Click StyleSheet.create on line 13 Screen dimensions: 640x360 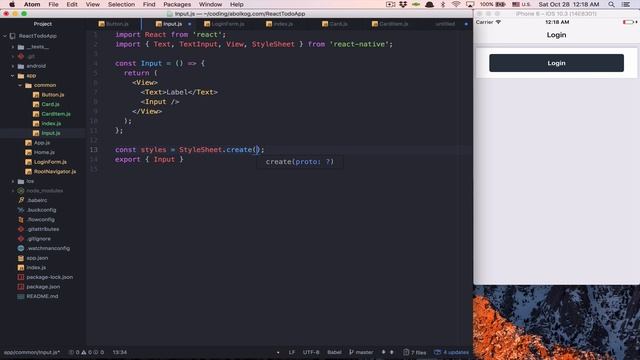tap(216, 150)
